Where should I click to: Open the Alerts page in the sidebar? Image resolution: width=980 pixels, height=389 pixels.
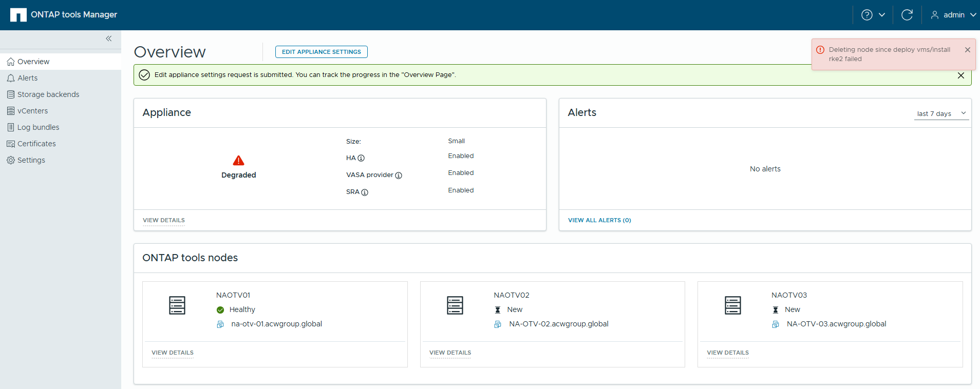(x=28, y=78)
